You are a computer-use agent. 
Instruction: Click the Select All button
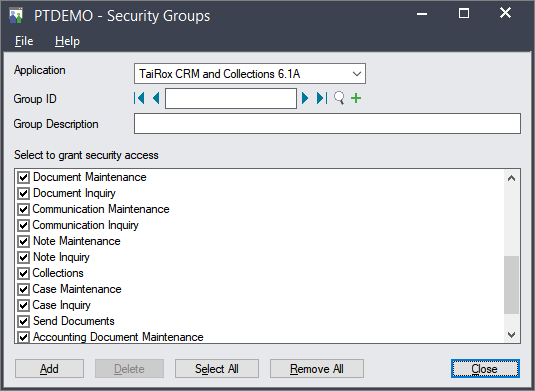[217, 368]
